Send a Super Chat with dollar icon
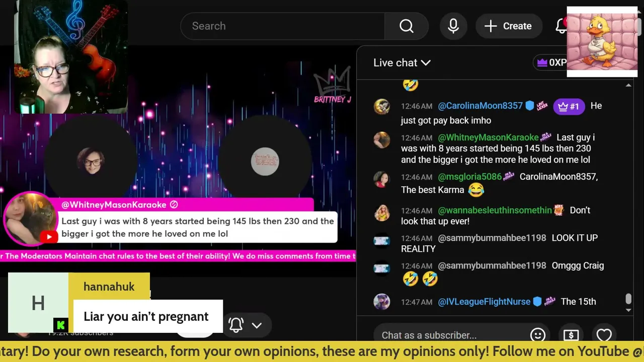Viewport: 644px width, 362px height. click(571, 335)
